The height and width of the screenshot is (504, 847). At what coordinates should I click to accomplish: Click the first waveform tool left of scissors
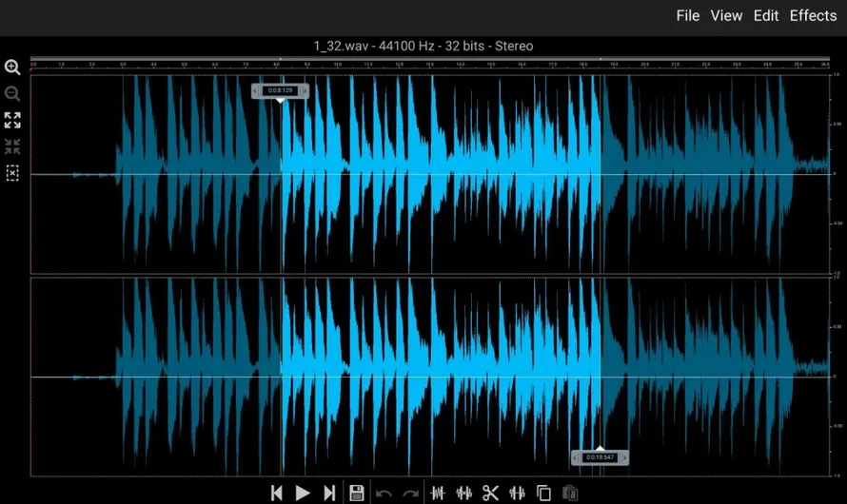pyautogui.click(x=438, y=493)
